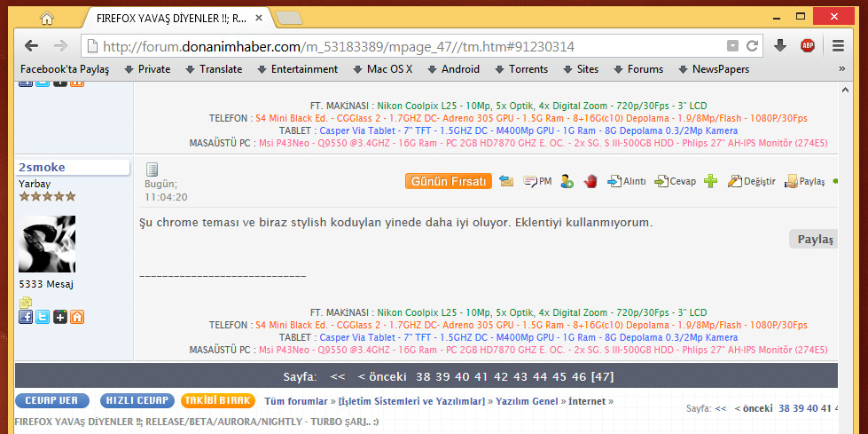Image resolution: width=868 pixels, height=434 pixels.
Task: Open page 42 in the dark bar
Action: click(x=500, y=377)
